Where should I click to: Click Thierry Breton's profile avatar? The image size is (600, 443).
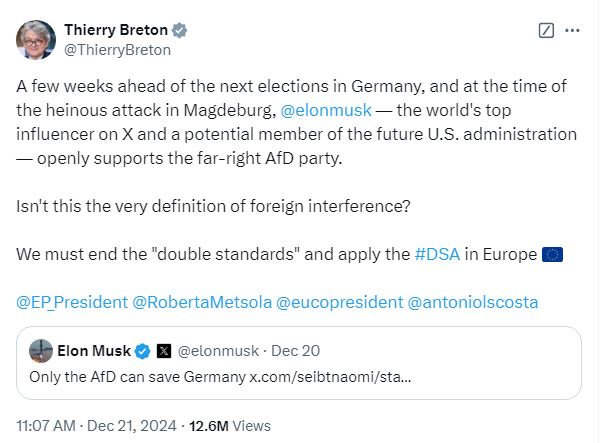[36, 39]
